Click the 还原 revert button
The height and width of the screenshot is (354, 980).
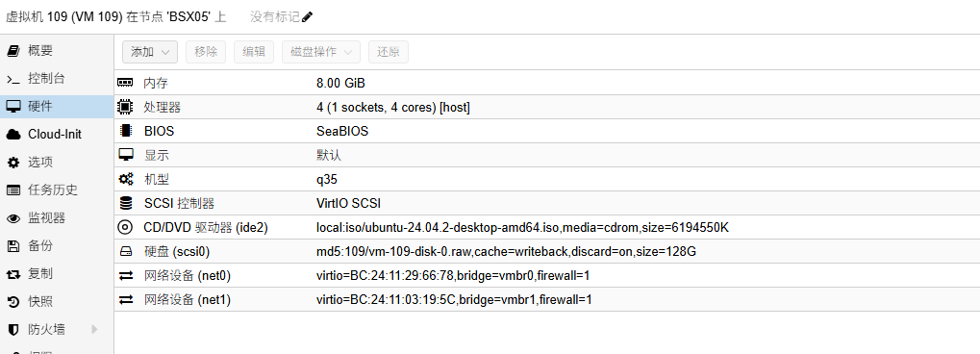pos(389,52)
